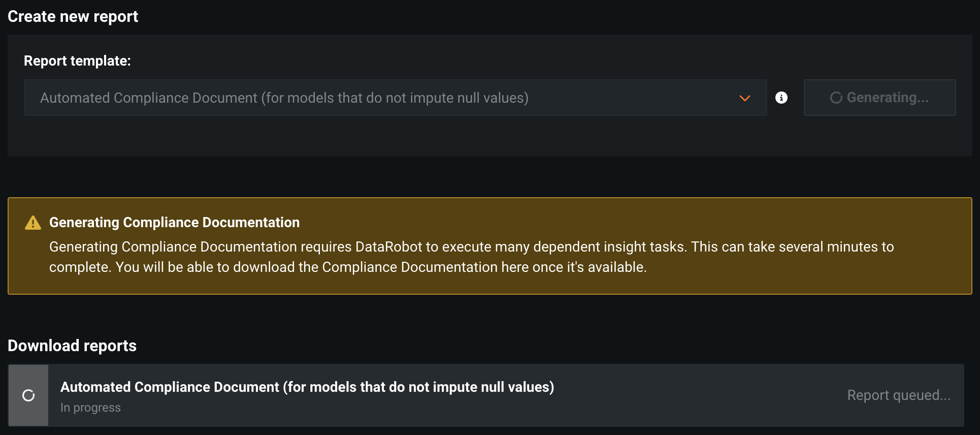Click the empty area below template dropdown
Viewport: 980px width, 435px height.
[x=386, y=136]
